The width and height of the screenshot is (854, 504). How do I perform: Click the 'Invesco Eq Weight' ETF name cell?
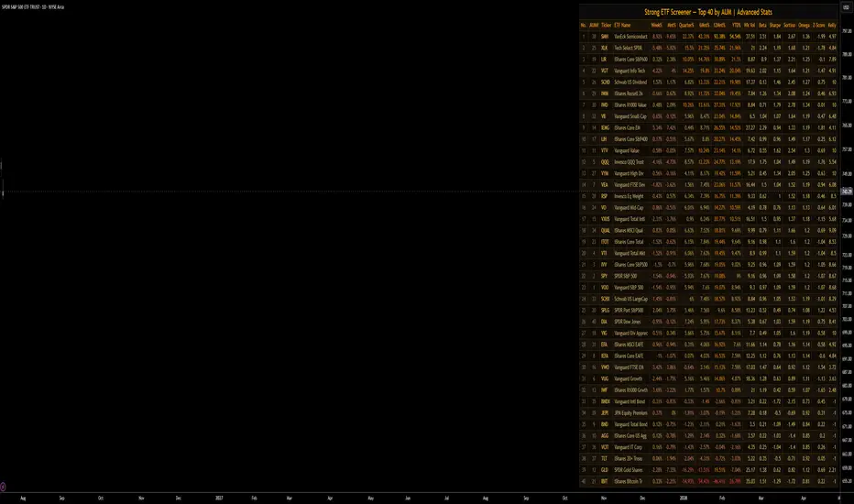coord(630,196)
